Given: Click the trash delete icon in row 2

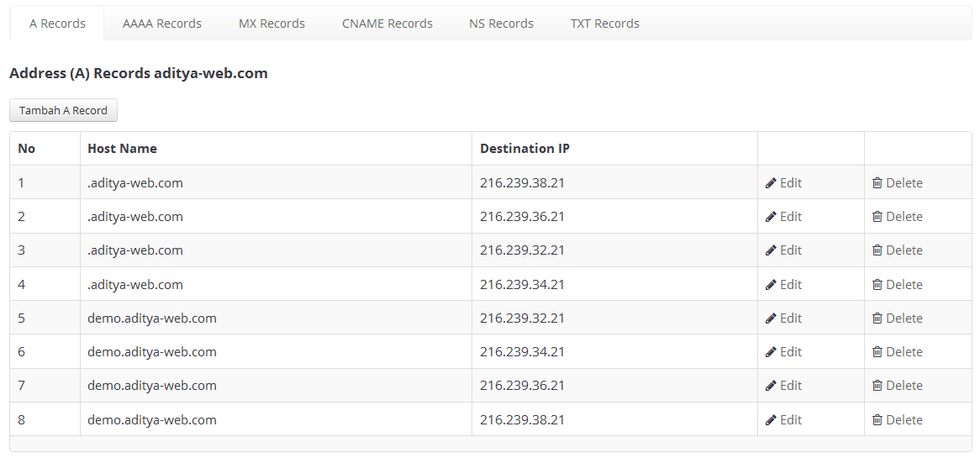Looking at the screenshot, I should coord(877,217).
